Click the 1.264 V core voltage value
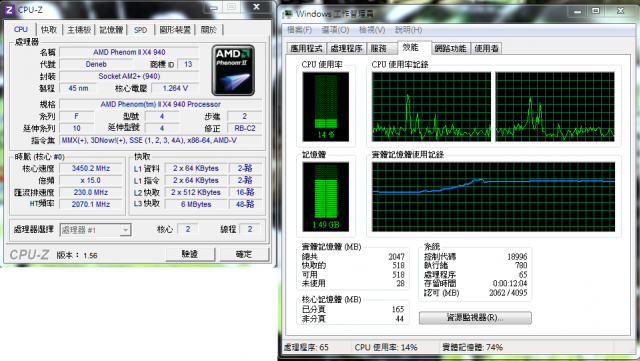640x361 pixels. click(x=175, y=88)
